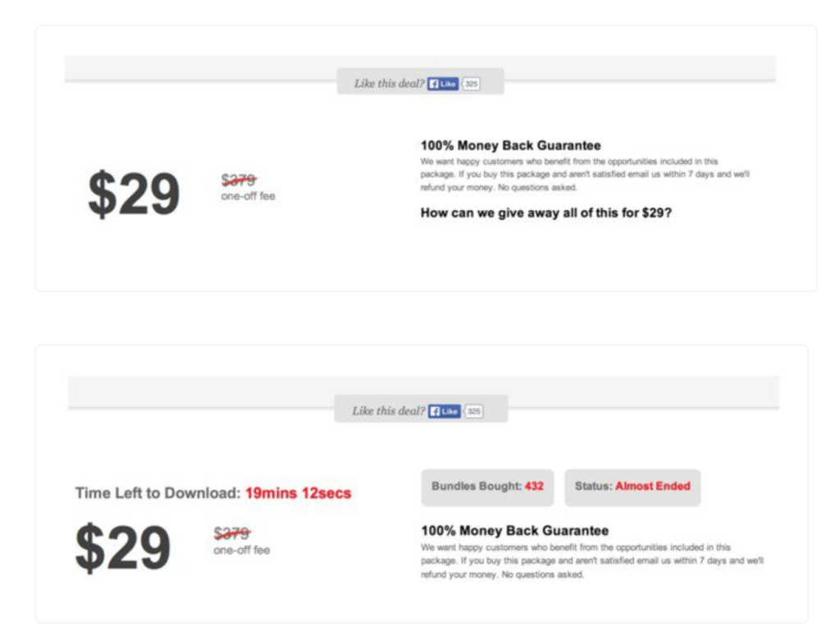Image resolution: width=840 pixels, height=641 pixels.
Task: Select the 'Status: Almost Ended' badge
Action: tap(632, 487)
